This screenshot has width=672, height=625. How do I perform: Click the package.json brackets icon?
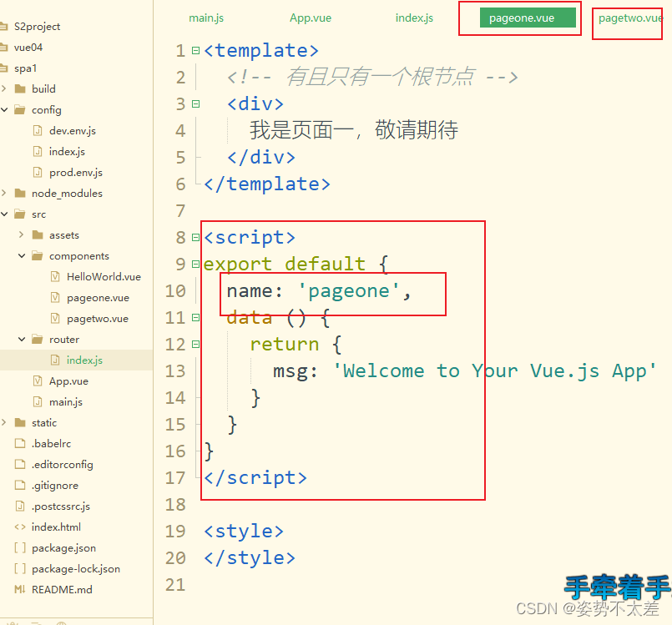click(20, 548)
